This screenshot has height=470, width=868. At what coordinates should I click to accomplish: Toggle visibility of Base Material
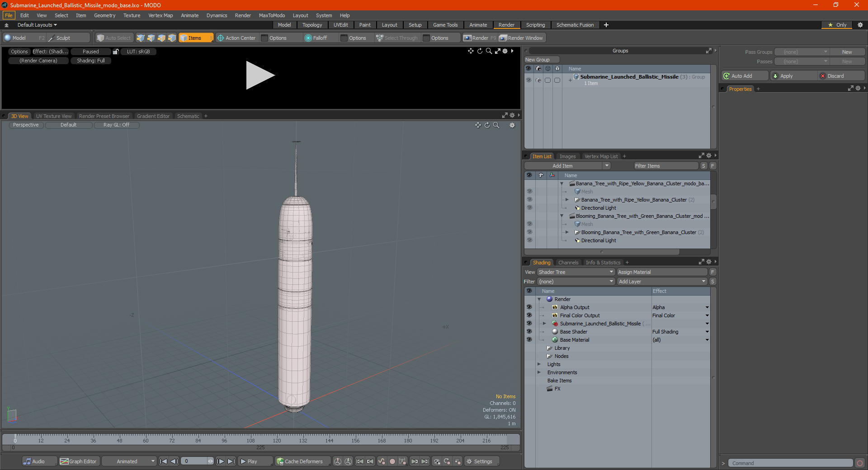tap(529, 340)
